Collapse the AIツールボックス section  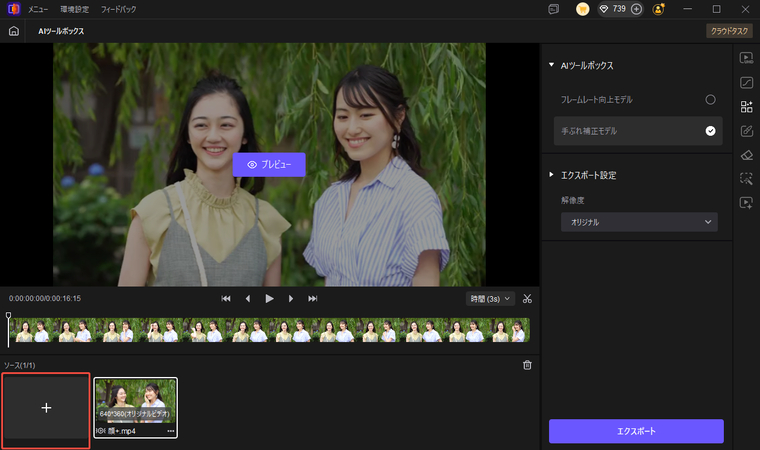(551, 66)
